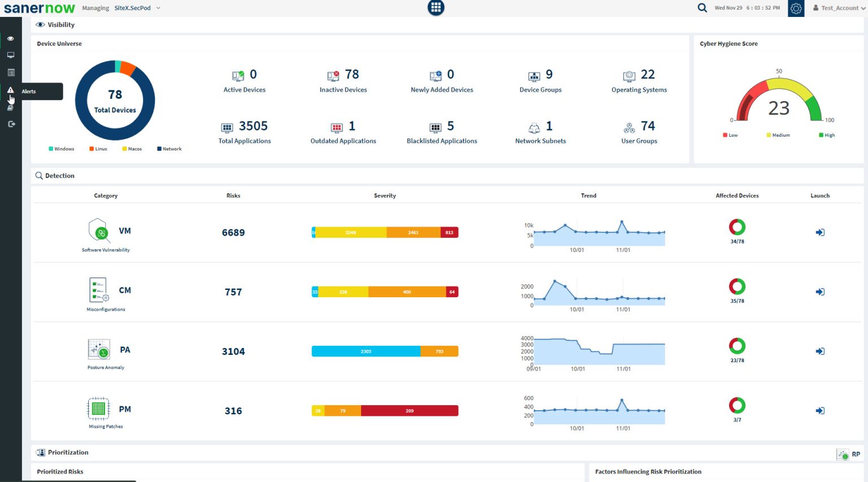
Task: Click the 78 Total Devices donut center
Action: tap(115, 101)
